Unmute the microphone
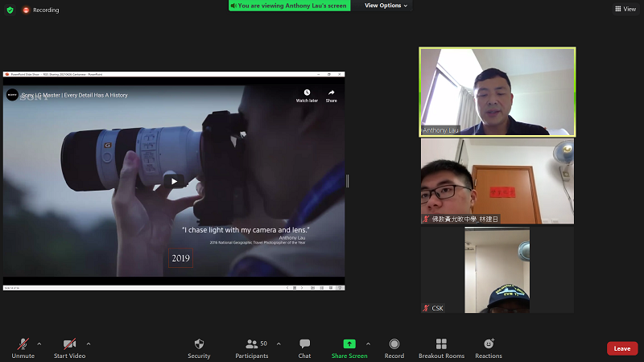 tap(23, 344)
